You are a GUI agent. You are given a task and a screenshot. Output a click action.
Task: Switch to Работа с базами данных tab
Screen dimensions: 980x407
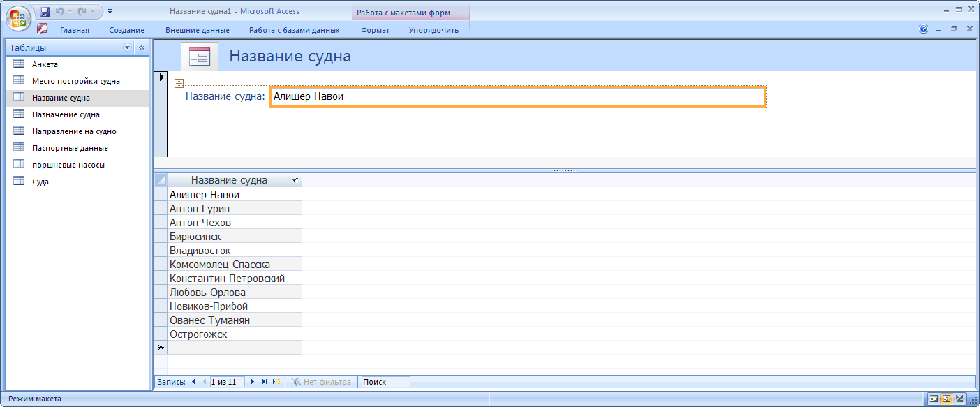(x=295, y=30)
